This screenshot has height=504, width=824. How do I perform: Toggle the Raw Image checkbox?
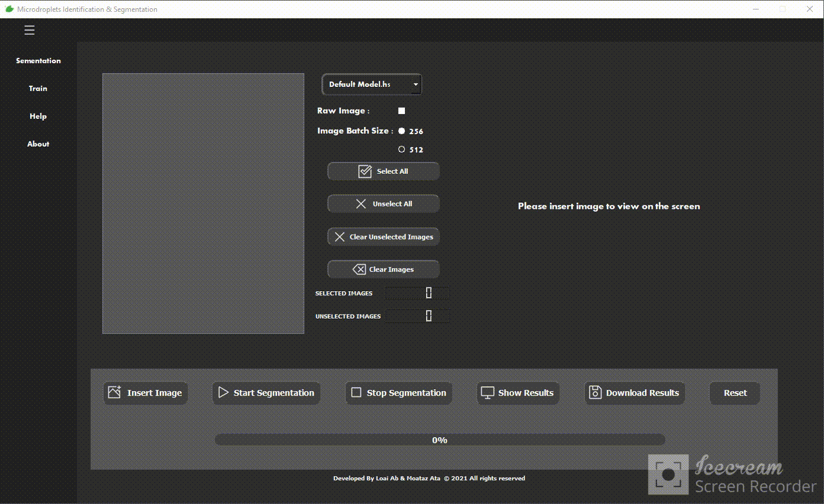pyautogui.click(x=401, y=111)
